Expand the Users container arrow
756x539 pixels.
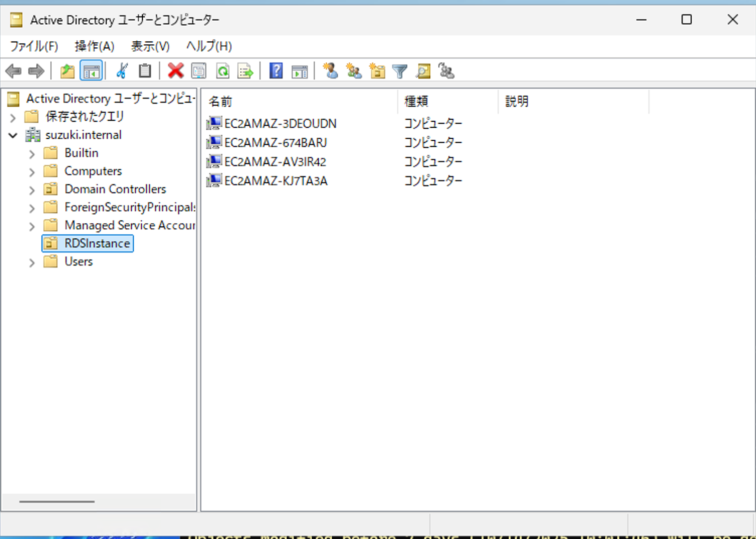(32, 262)
